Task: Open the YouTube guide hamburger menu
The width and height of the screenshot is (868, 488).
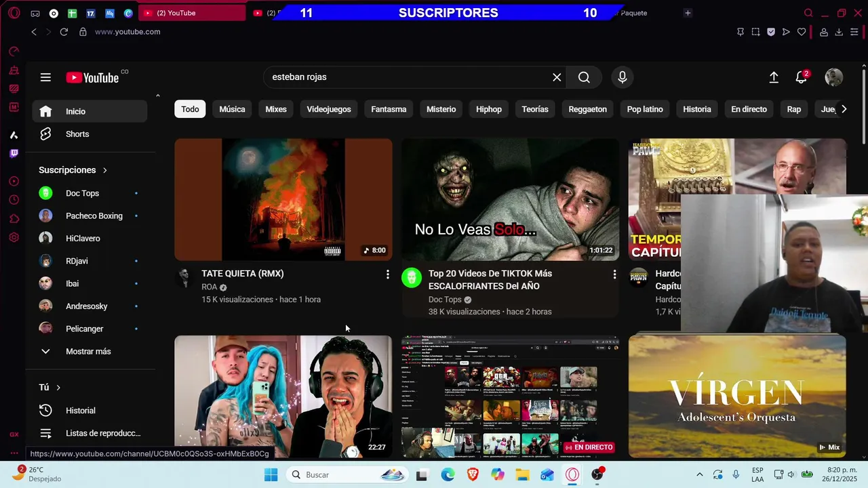Action: [45, 77]
